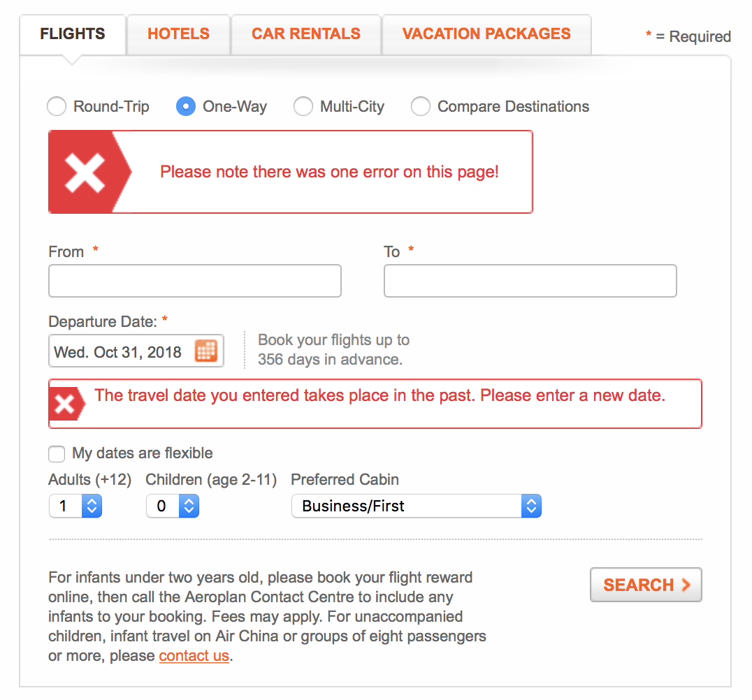The width and height of the screenshot is (752, 700).
Task: Switch to Round-Trip booking
Action: point(57,106)
